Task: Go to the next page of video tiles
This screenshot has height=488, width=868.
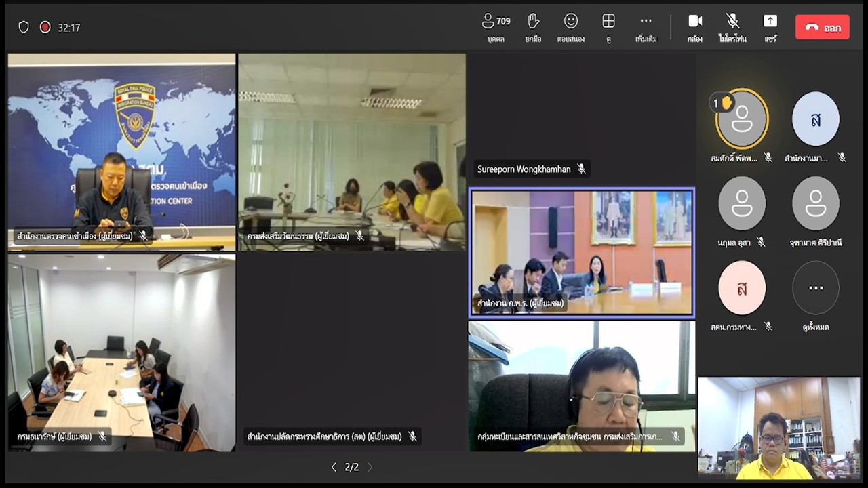Action: (x=370, y=467)
